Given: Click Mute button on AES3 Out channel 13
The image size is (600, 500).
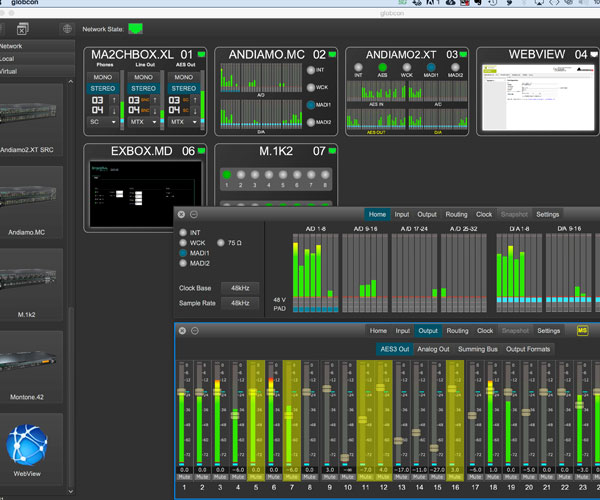Looking at the screenshot, I should (401, 477).
